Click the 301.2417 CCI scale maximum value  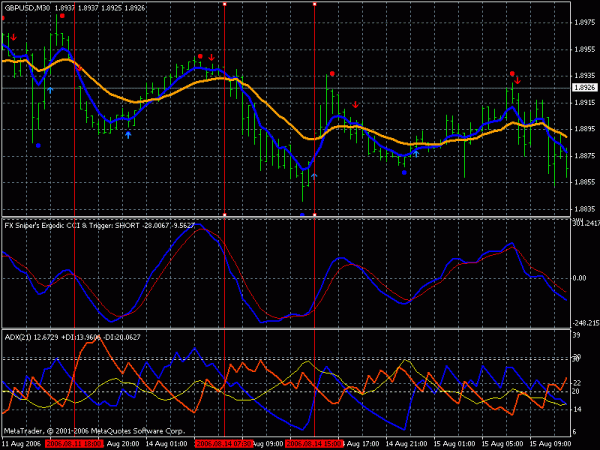[x=586, y=223]
